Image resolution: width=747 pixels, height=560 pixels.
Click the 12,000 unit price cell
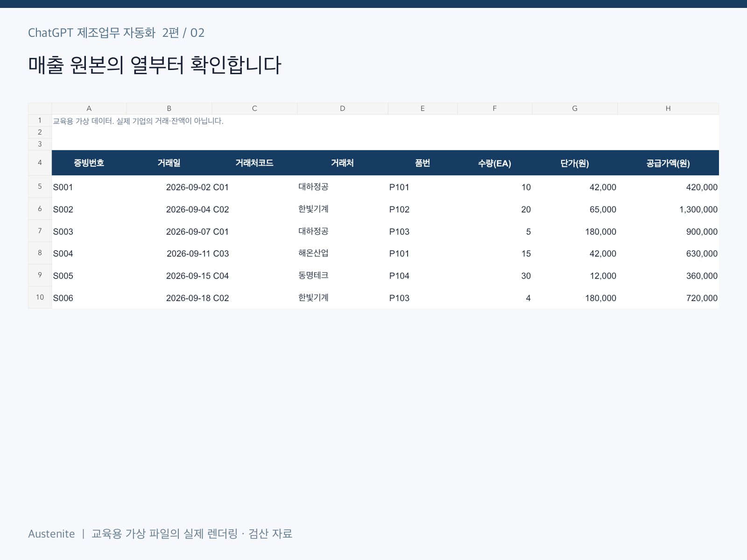pyautogui.click(x=575, y=276)
